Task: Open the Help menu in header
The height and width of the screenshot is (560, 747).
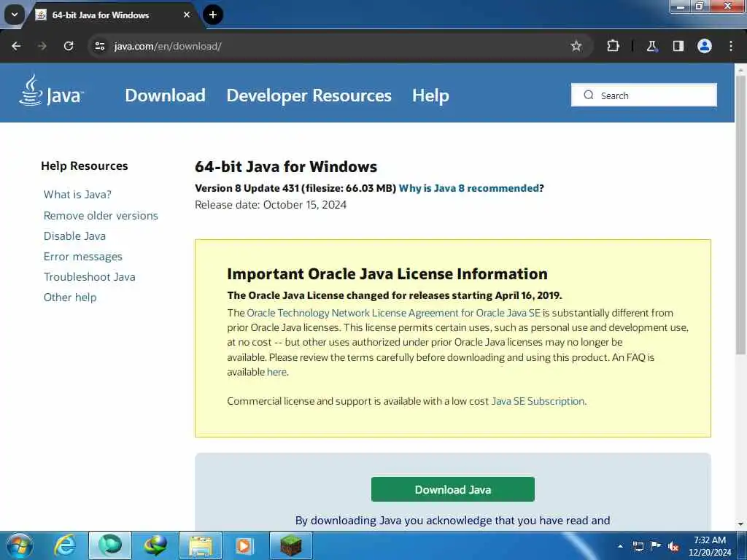Action: click(430, 96)
